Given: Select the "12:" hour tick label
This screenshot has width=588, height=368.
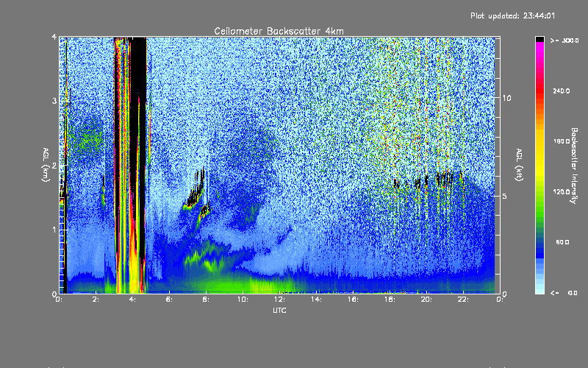Looking at the screenshot, I should [280, 300].
